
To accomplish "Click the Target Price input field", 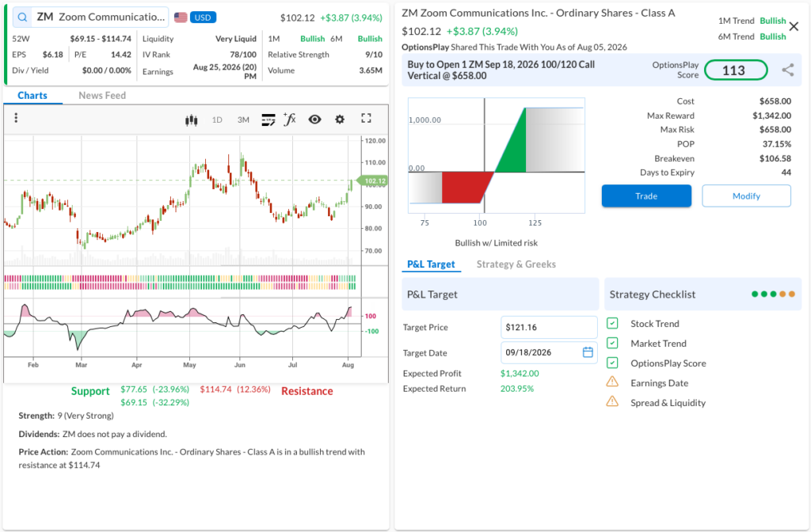I will click(x=549, y=327).
